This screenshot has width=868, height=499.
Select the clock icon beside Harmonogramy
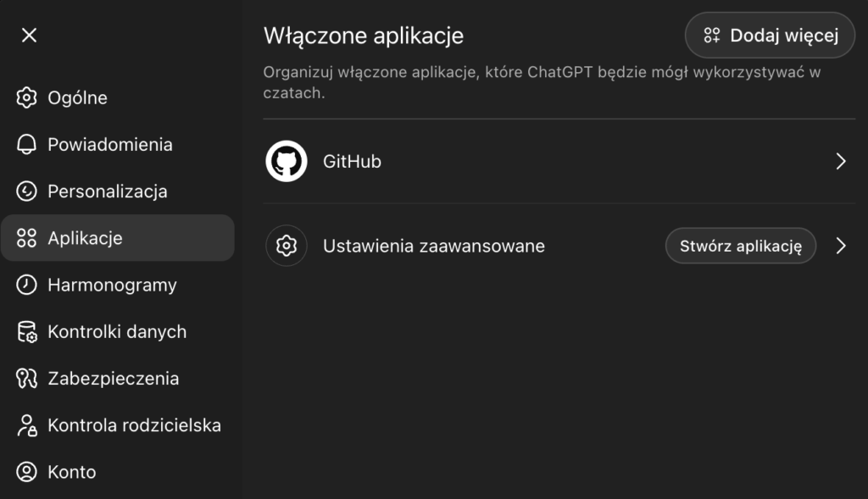28,285
